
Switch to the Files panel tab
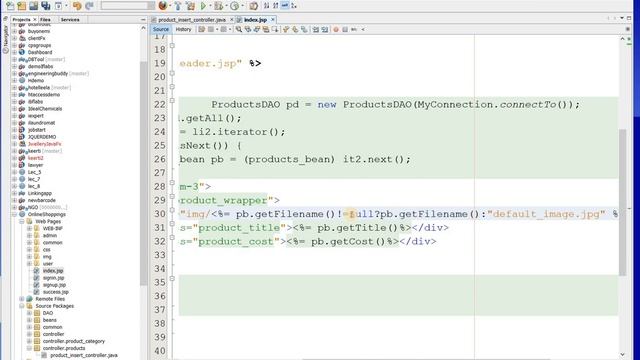[45, 20]
